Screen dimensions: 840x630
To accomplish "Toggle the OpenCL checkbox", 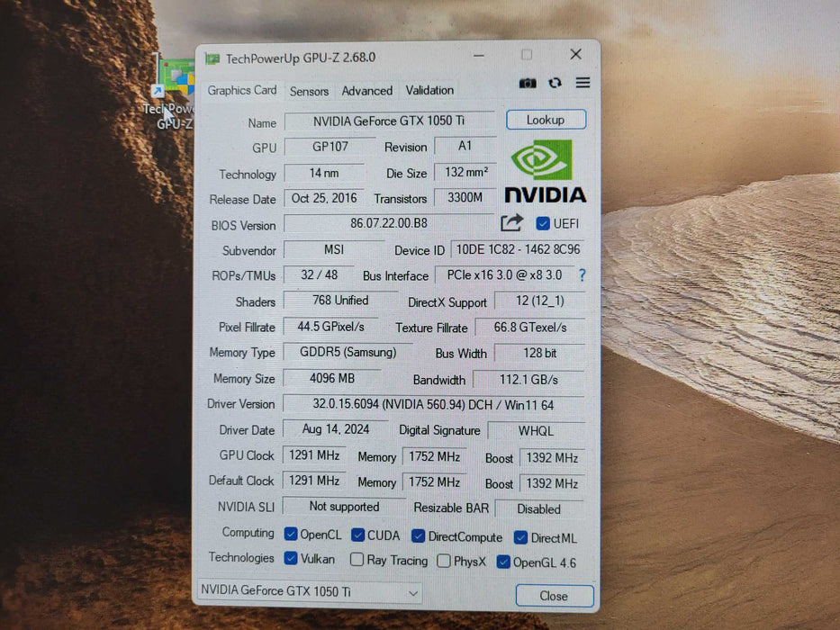I will pos(291,534).
